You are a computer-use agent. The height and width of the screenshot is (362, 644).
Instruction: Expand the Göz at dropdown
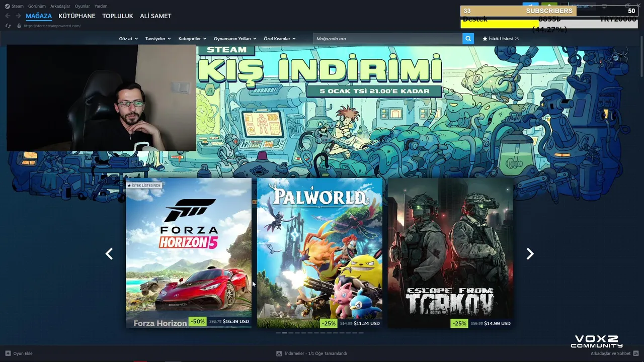pos(128,39)
